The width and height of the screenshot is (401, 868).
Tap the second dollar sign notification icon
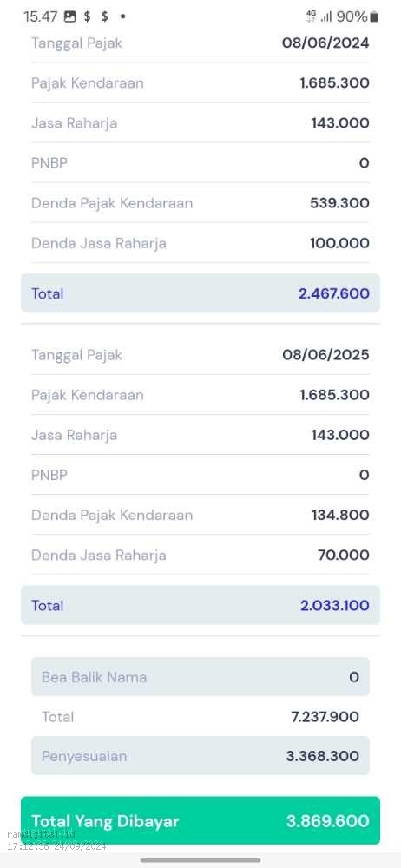tap(105, 16)
